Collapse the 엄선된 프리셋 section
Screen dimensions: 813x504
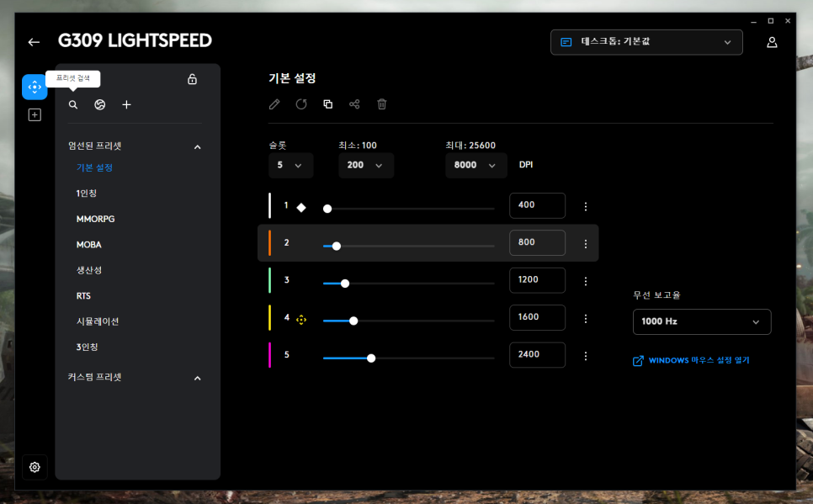click(x=197, y=147)
